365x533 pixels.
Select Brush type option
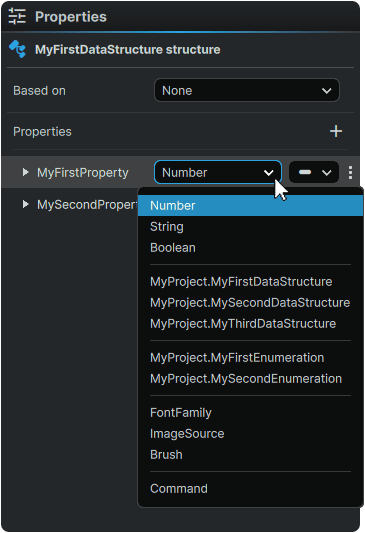click(x=250, y=455)
